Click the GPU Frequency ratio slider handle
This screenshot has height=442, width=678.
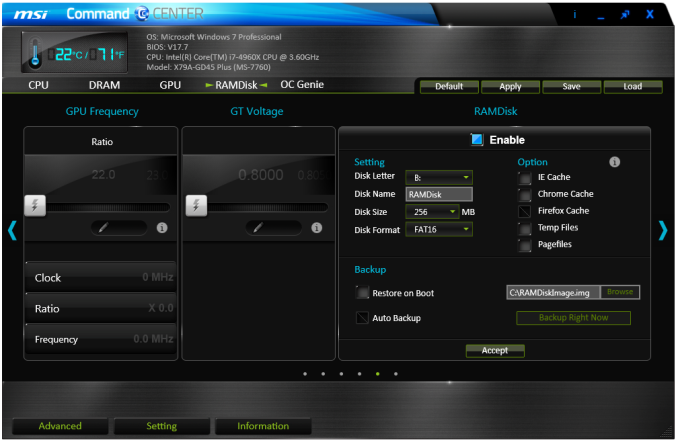[x=35, y=205]
